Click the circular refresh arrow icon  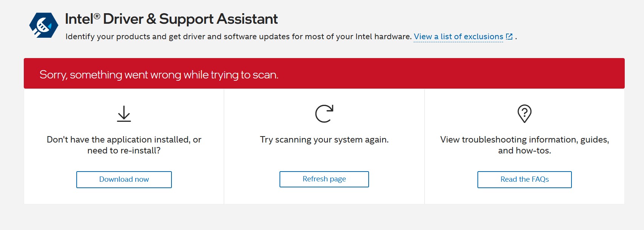tap(324, 113)
